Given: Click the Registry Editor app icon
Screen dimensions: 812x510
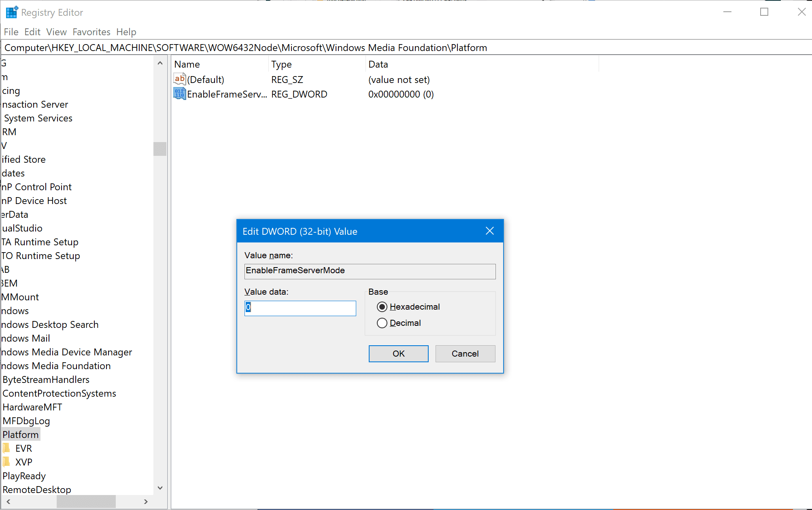Looking at the screenshot, I should tap(12, 12).
